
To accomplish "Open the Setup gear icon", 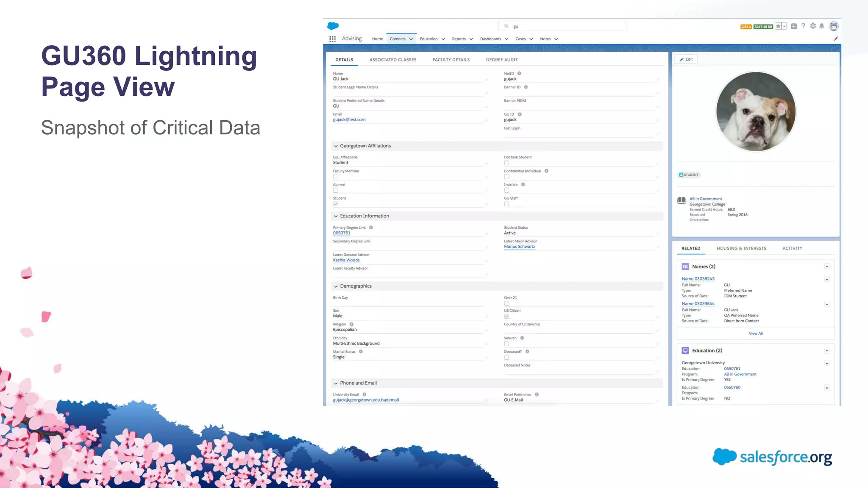I will (x=813, y=26).
